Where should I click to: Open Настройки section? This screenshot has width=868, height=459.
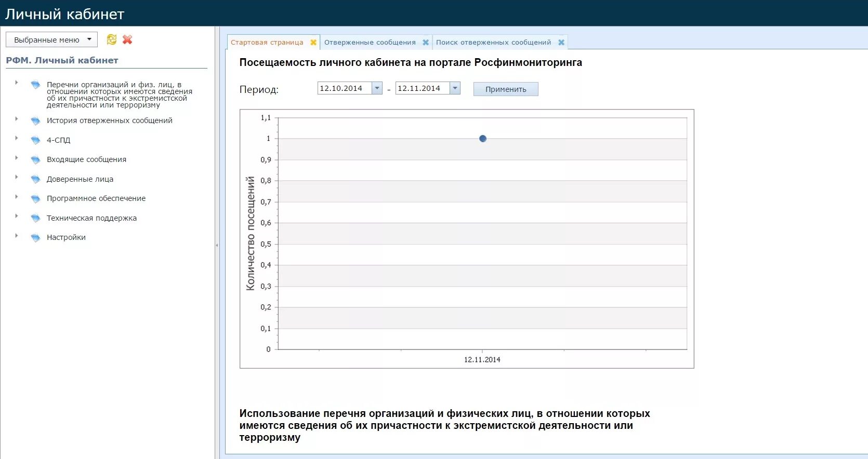point(66,237)
